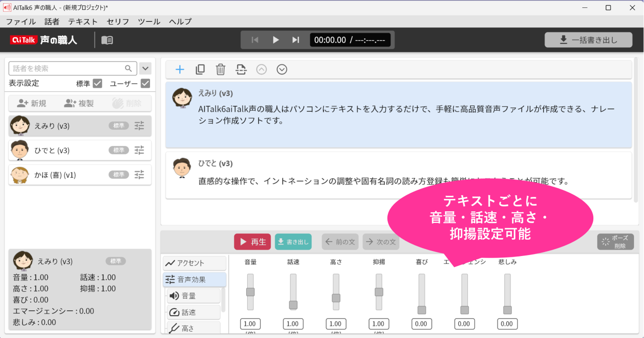This screenshot has width=644, height=338.
Task: Adjust the 高さ slider handle
Action: pos(336,298)
